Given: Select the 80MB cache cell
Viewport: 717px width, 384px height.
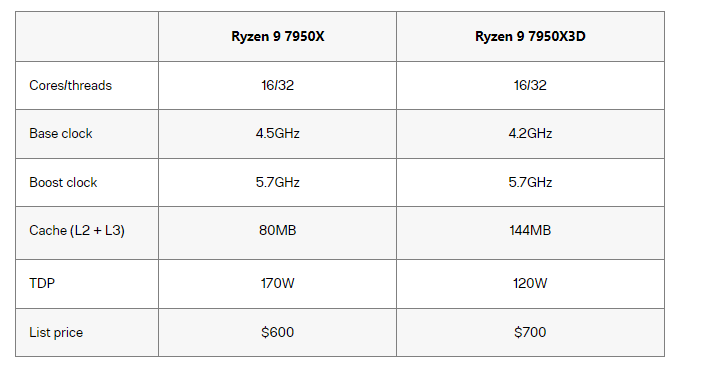Looking at the screenshot, I should [278, 230].
